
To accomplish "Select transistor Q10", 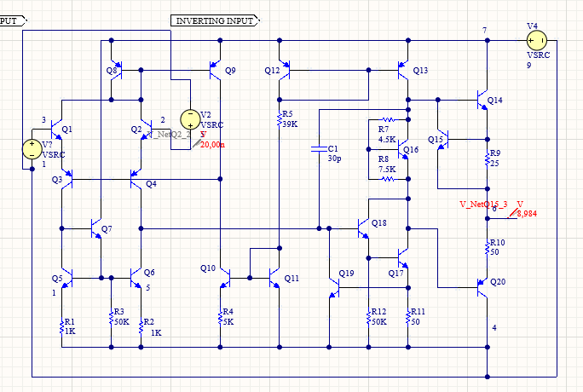I will coord(225,278).
